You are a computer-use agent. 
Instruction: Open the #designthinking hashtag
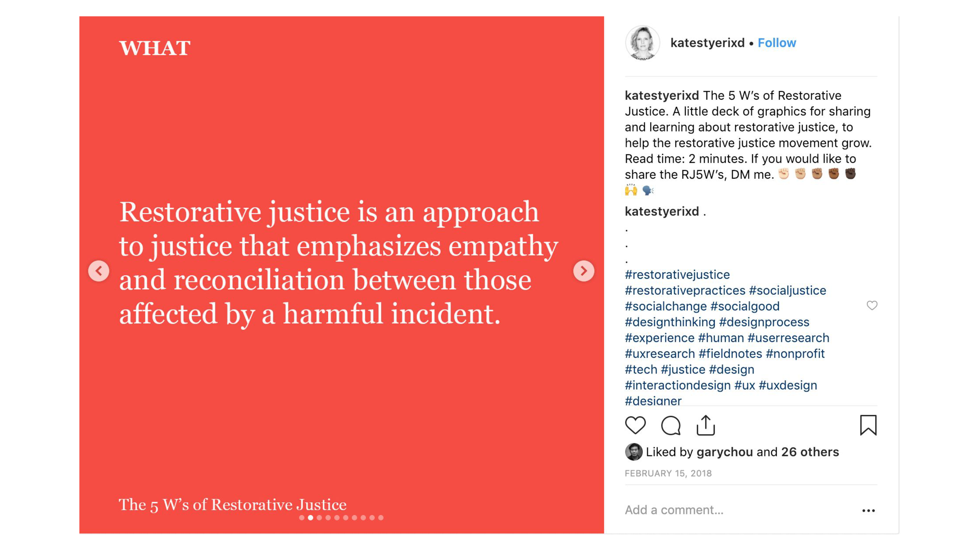670,322
